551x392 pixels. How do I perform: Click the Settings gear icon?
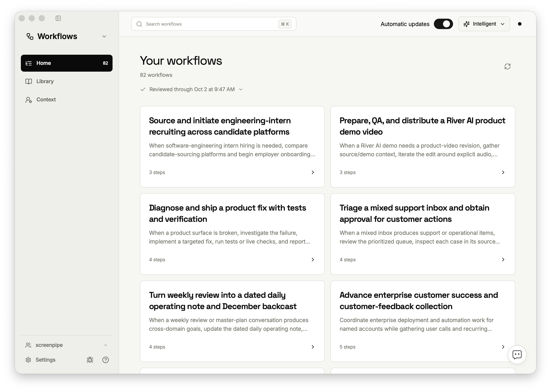(28, 360)
